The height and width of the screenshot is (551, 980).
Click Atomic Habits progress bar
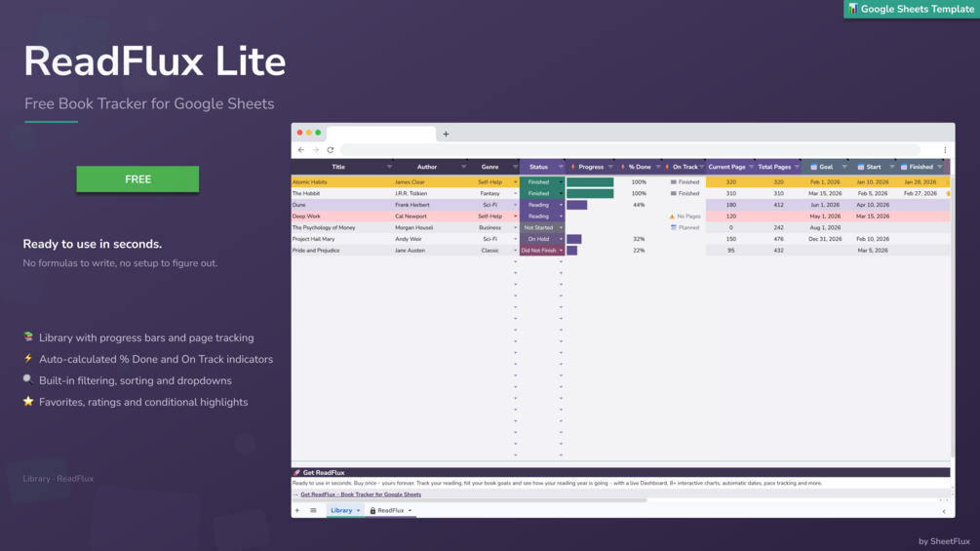click(x=590, y=181)
